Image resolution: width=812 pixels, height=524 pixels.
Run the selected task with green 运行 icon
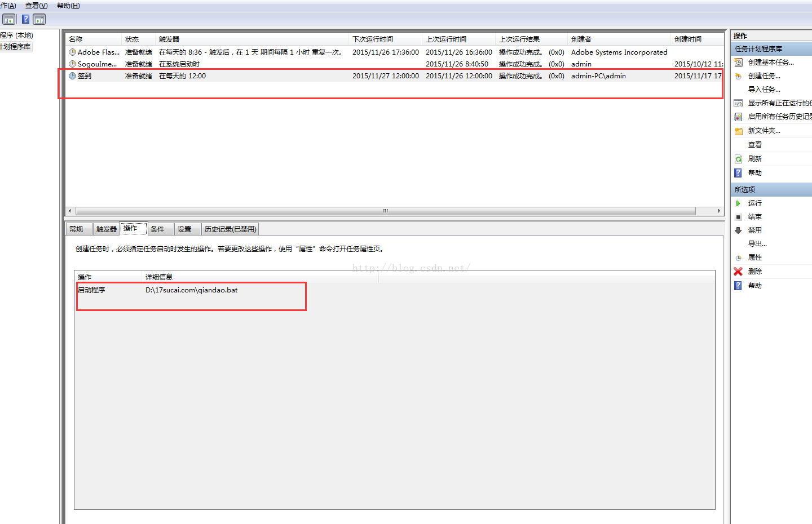click(738, 203)
